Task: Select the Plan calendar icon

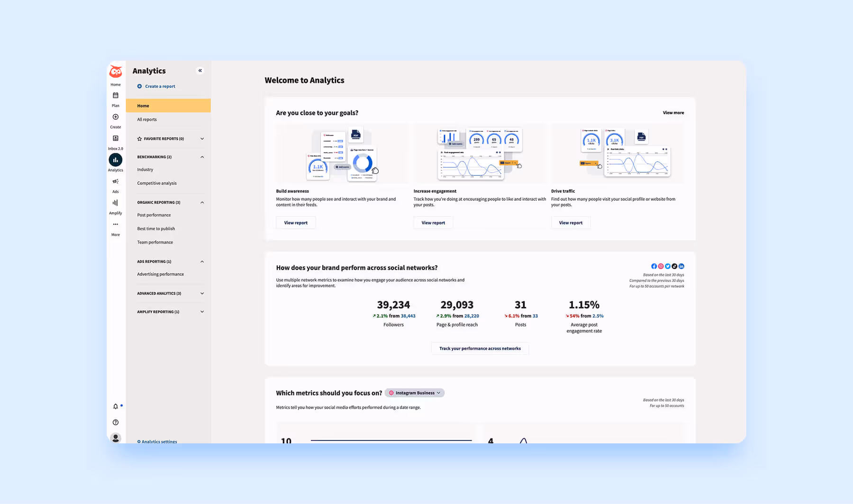Action: tap(115, 96)
